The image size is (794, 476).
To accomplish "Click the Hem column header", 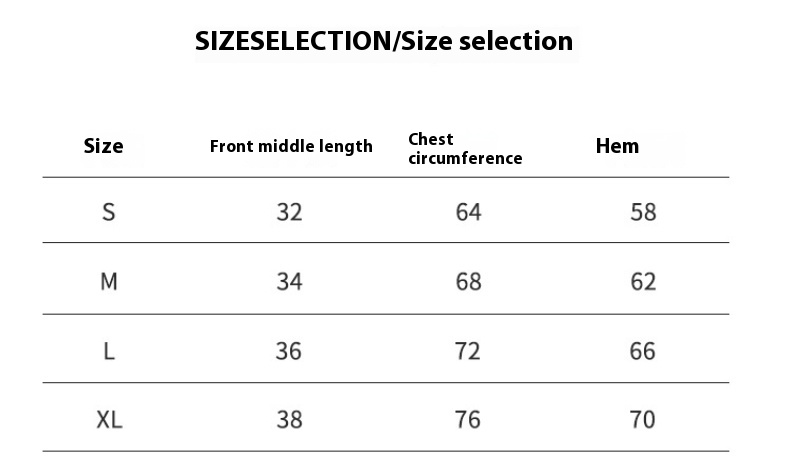I will (x=617, y=146).
